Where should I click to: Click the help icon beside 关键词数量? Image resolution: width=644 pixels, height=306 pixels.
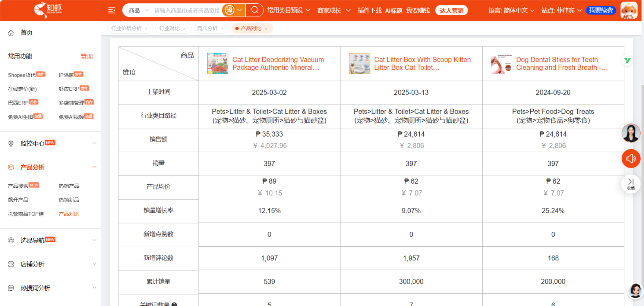point(174,304)
